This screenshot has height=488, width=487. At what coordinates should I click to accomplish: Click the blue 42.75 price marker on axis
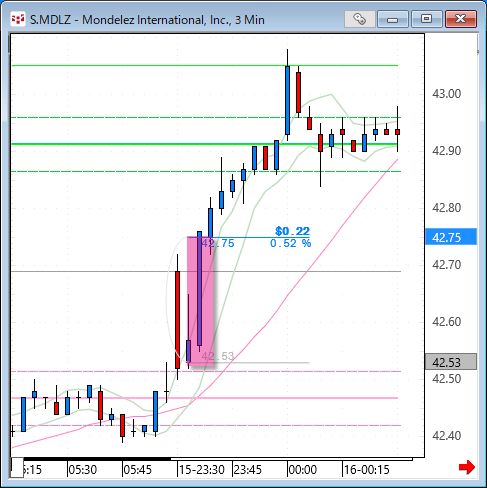tap(451, 237)
